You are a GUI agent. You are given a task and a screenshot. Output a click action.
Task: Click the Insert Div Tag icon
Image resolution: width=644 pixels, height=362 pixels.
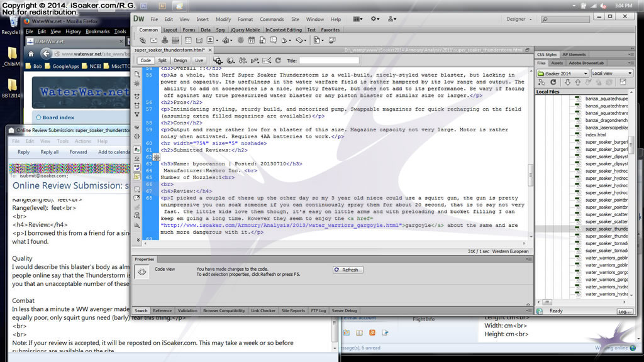(x=199, y=40)
